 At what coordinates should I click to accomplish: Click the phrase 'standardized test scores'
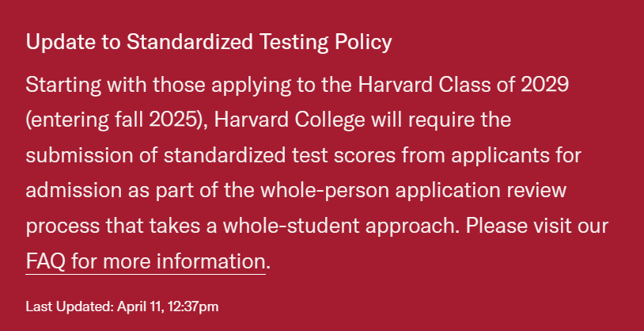[x=280, y=155]
